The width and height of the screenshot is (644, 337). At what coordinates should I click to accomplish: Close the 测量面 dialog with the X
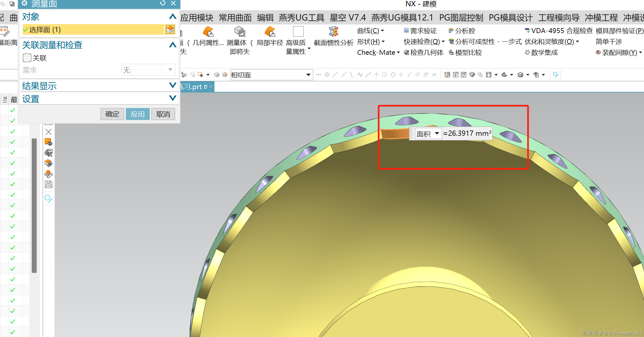173,3
